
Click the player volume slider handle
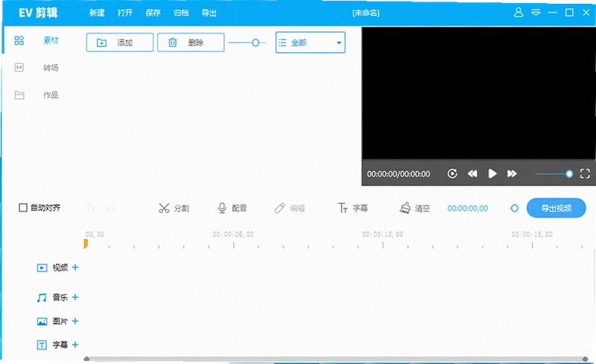pos(569,174)
